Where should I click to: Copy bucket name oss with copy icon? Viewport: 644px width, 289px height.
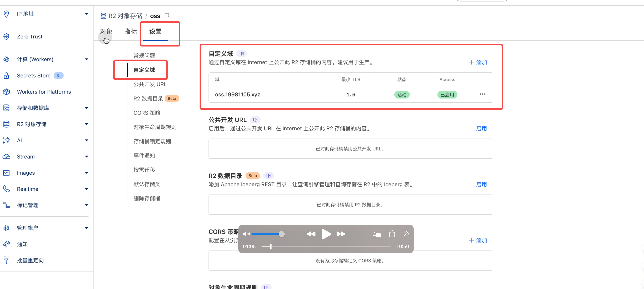(167, 16)
